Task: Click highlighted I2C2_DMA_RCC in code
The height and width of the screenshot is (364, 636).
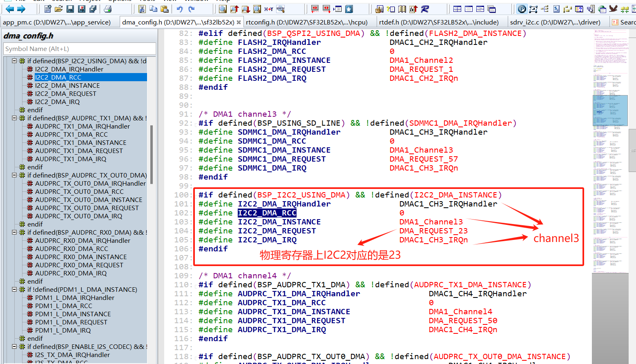Action: 267,213
